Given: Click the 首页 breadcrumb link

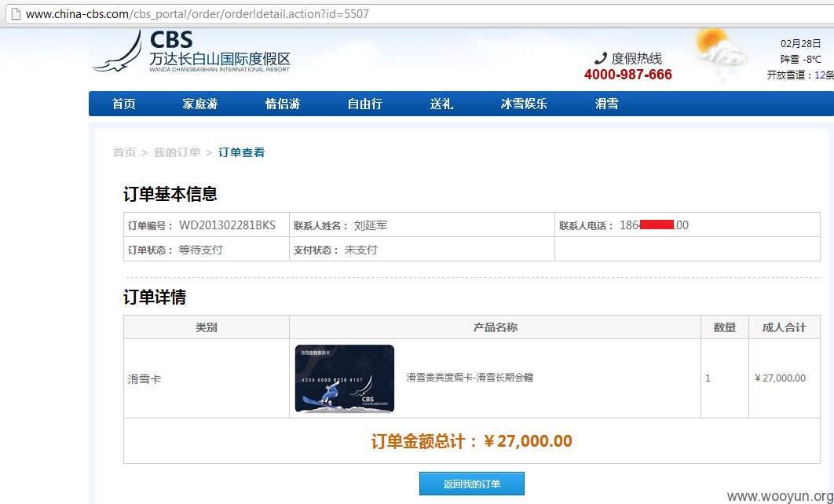Looking at the screenshot, I should (x=124, y=152).
